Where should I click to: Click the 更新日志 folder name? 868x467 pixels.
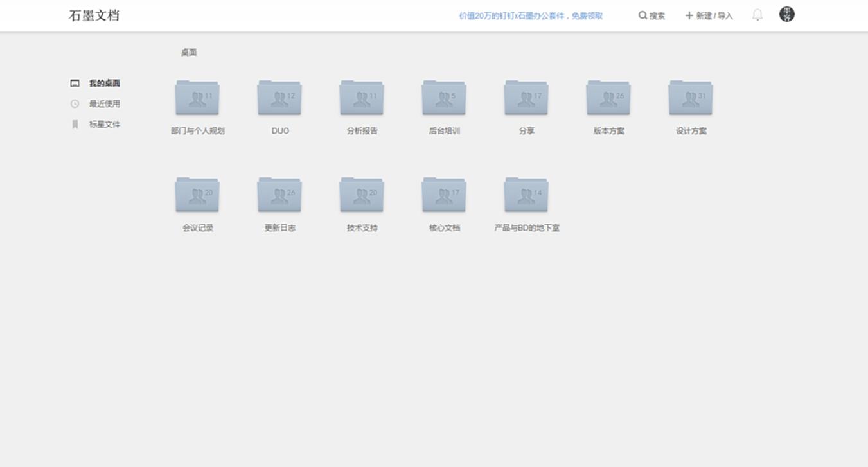click(x=280, y=228)
